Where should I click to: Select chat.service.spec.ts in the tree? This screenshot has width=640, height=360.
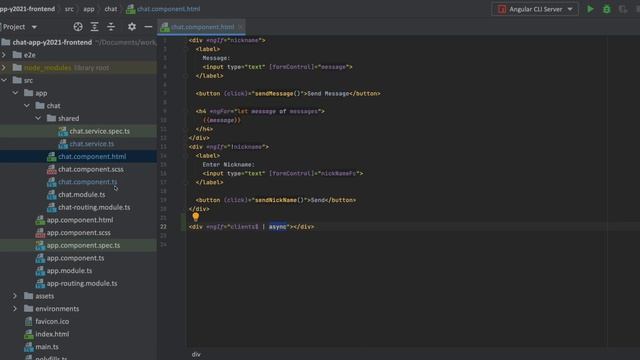tap(99, 131)
